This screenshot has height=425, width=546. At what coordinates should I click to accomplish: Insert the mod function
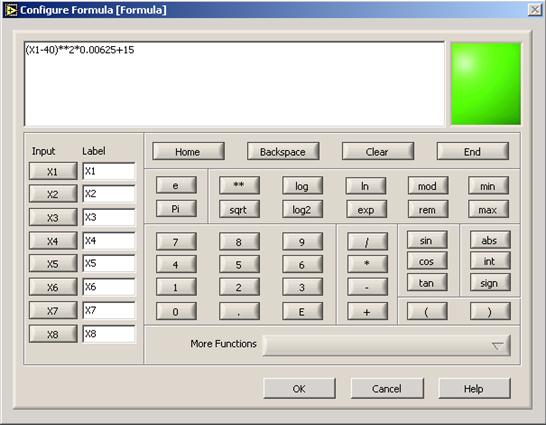pos(428,186)
